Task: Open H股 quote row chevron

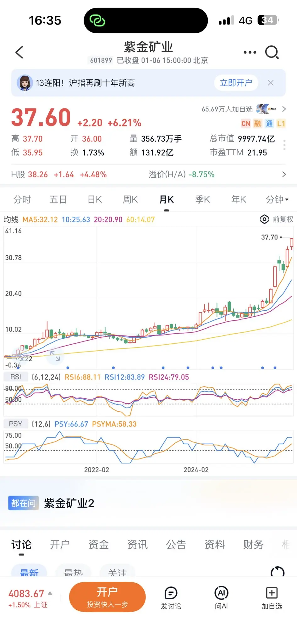Action: tap(284, 174)
